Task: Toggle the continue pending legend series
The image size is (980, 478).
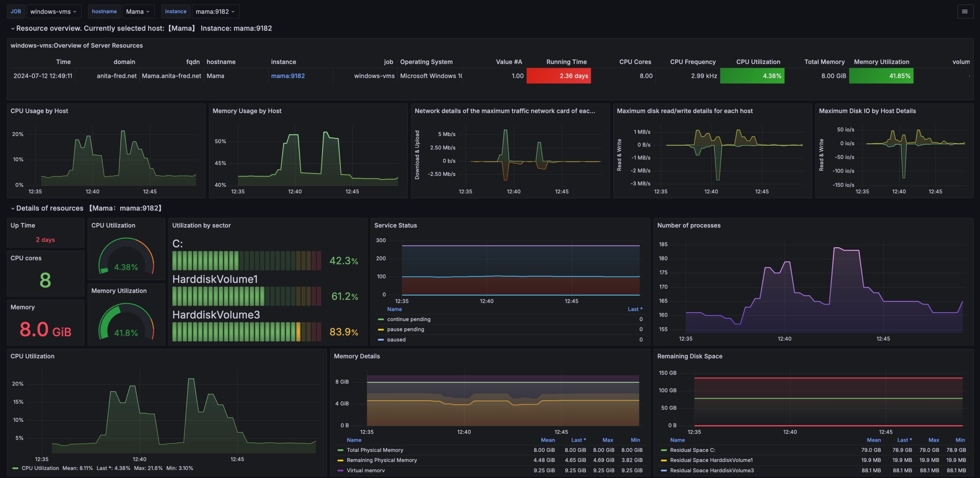Action: coord(408,319)
